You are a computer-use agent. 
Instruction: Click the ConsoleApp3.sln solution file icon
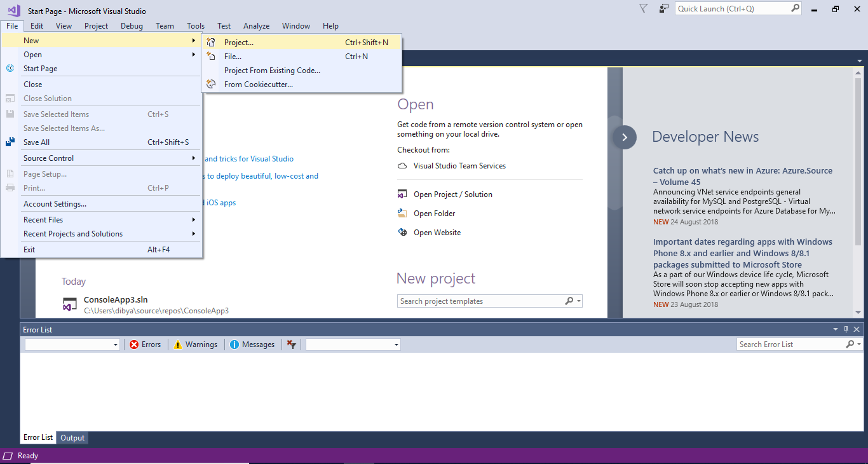(69, 304)
